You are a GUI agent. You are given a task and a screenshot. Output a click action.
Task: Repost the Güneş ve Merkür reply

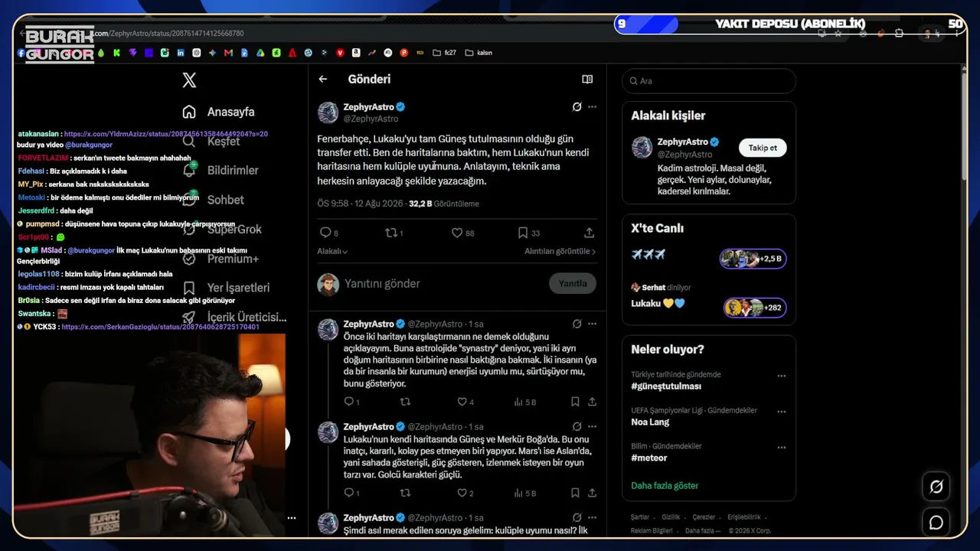point(405,493)
